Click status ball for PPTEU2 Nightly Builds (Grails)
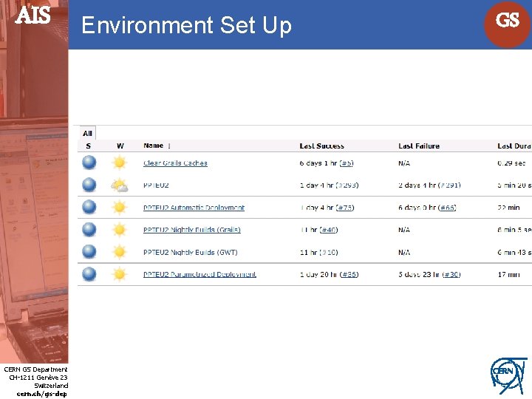This screenshot has height=399, width=532. pyautogui.click(x=89, y=229)
